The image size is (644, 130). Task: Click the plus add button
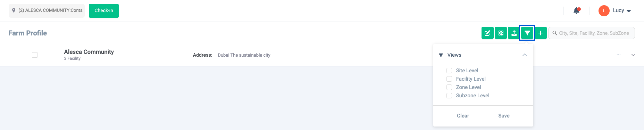pyautogui.click(x=541, y=33)
